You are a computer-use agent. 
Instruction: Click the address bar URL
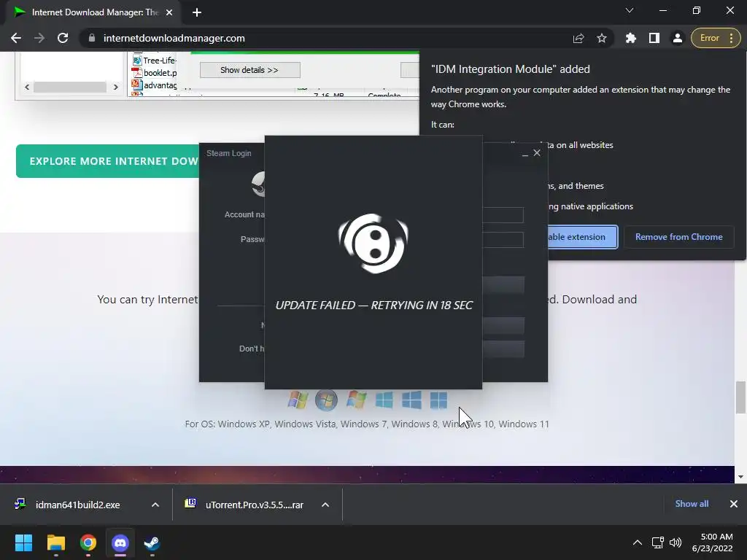(174, 38)
